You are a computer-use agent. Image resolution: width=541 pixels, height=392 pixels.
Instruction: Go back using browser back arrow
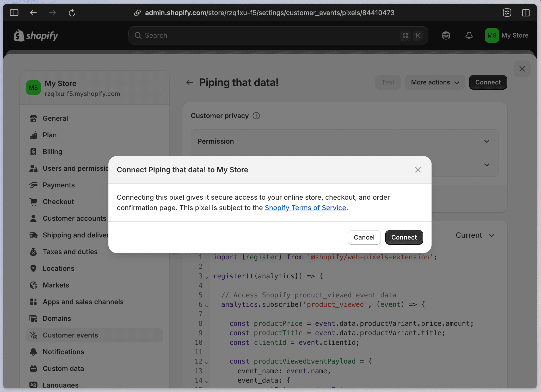(33, 13)
